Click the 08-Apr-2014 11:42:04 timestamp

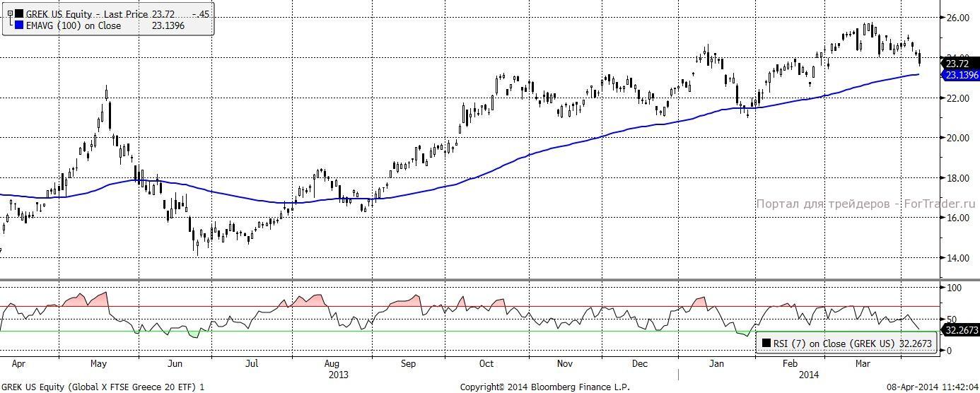click(933, 387)
